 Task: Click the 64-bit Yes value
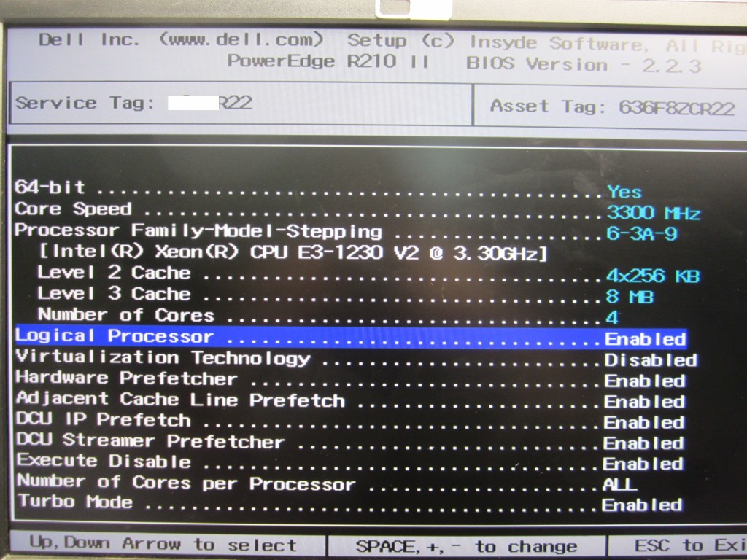(624, 192)
